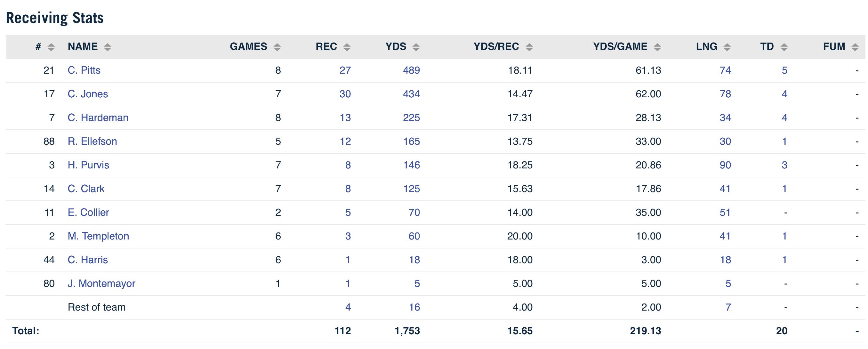The width and height of the screenshot is (868, 349).
Task: Click the REC sort arrows icon
Action: coord(347,47)
